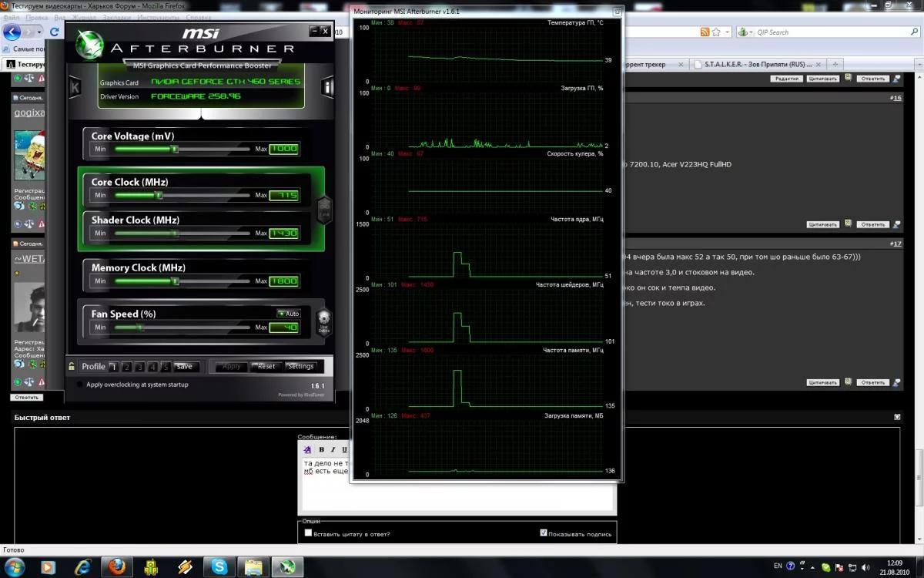The image size is (924, 578).
Task: Click in the QIP Search input field
Action: (808, 32)
